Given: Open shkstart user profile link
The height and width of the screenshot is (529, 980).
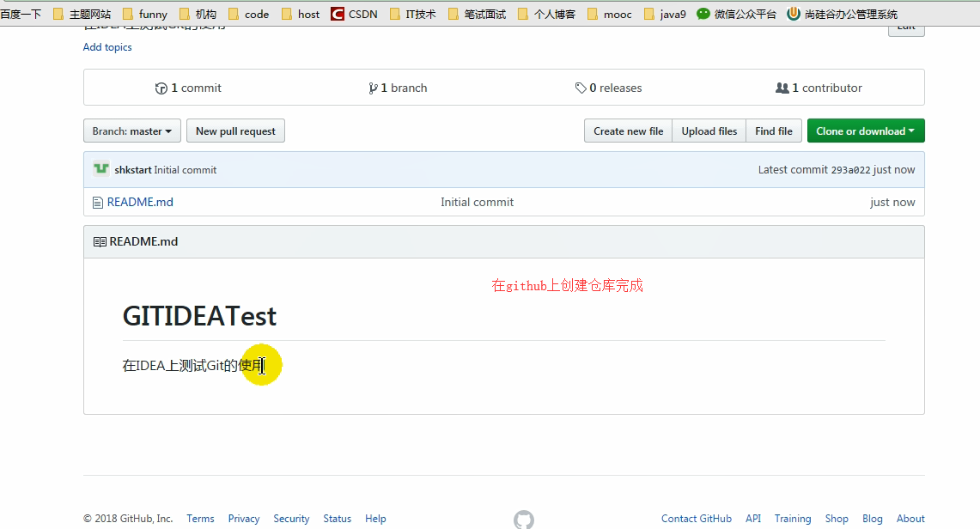Looking at the screenshot, I should click(x=132, y=170).
